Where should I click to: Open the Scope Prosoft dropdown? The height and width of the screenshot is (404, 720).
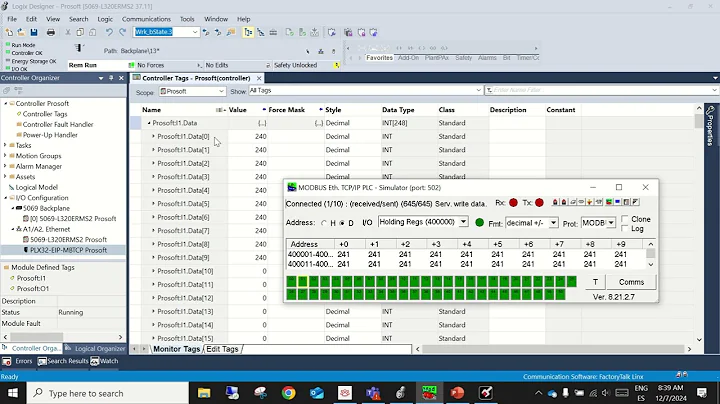click(x=221, y=91)
